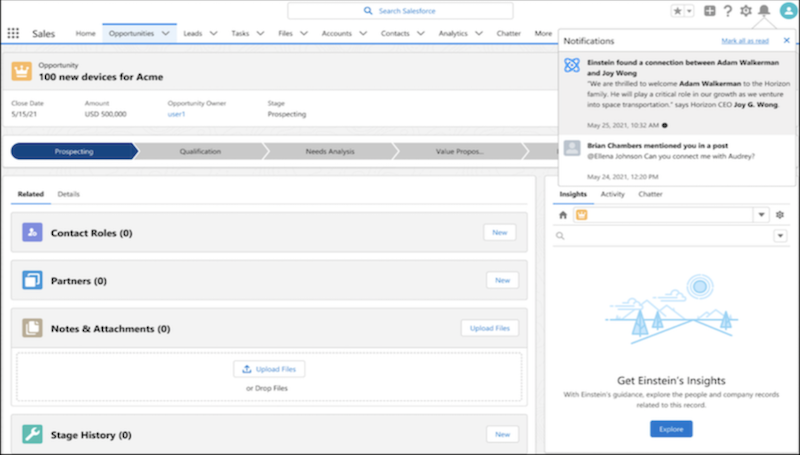
Task: Select the Prospecting stage in path
Action: [x=74, y=151]
